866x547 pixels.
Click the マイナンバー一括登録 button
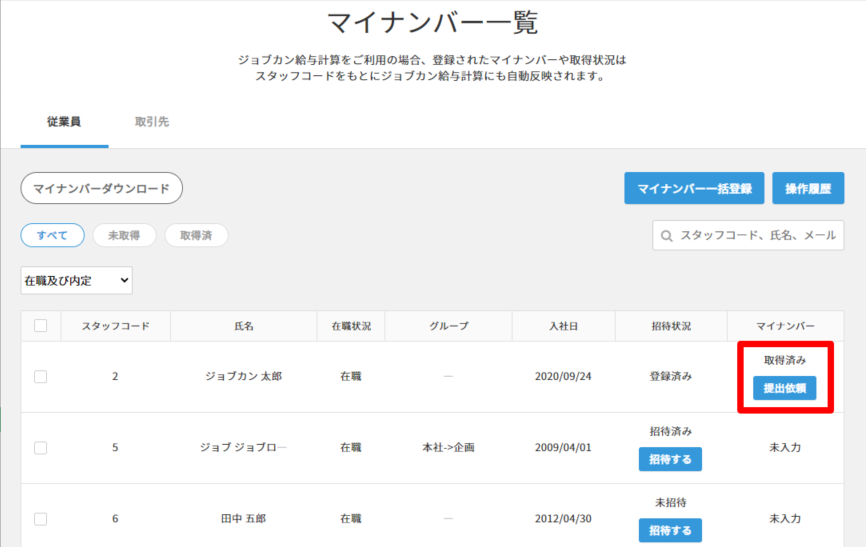point(694,187)
